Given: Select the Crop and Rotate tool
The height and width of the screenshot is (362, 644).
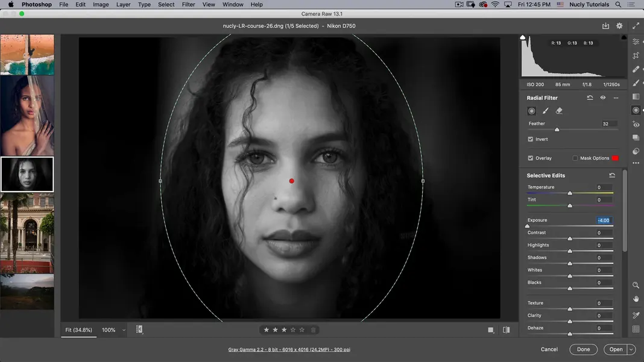Looking at the screenshot, I should point(636,55).
